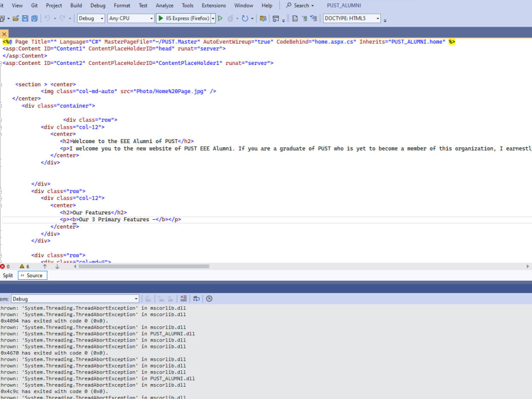This screenshot has height=399, width=532.
Task: Click the Hot Reload flame icon
Action: [230, 18]
